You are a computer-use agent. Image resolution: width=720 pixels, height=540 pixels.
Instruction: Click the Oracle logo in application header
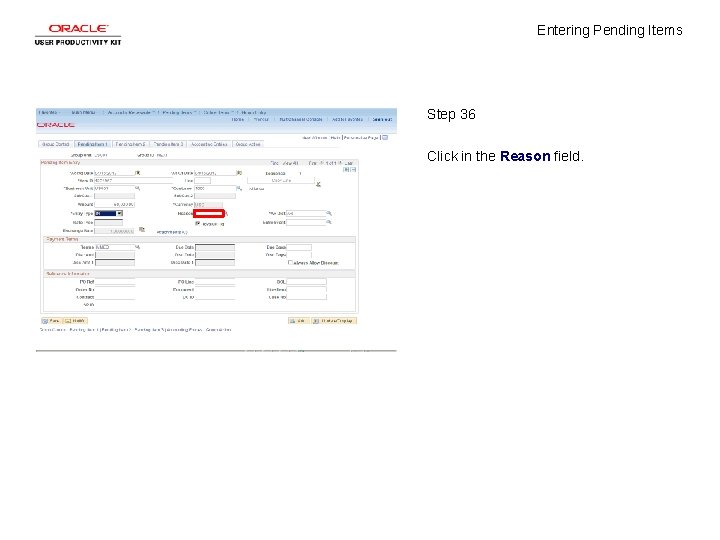56,125
